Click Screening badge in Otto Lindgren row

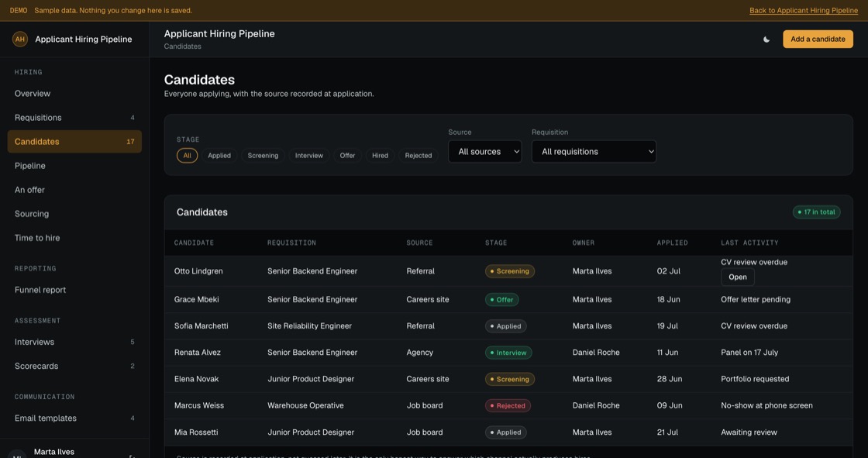(510, 271)
